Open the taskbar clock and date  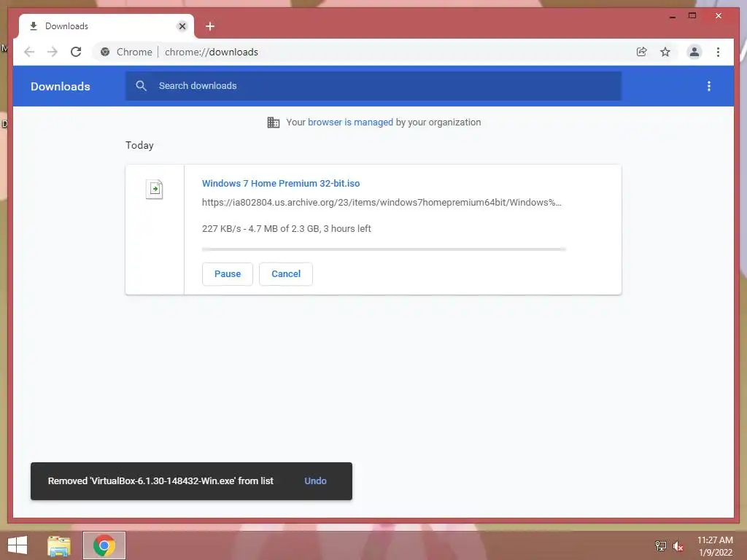715,546
